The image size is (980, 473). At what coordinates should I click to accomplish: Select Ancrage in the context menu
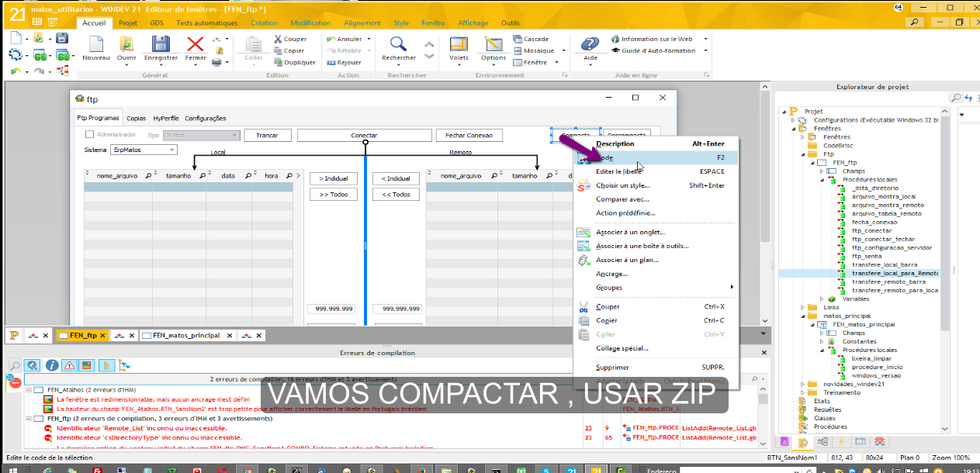pyautogui.click(x=656, y=274)
